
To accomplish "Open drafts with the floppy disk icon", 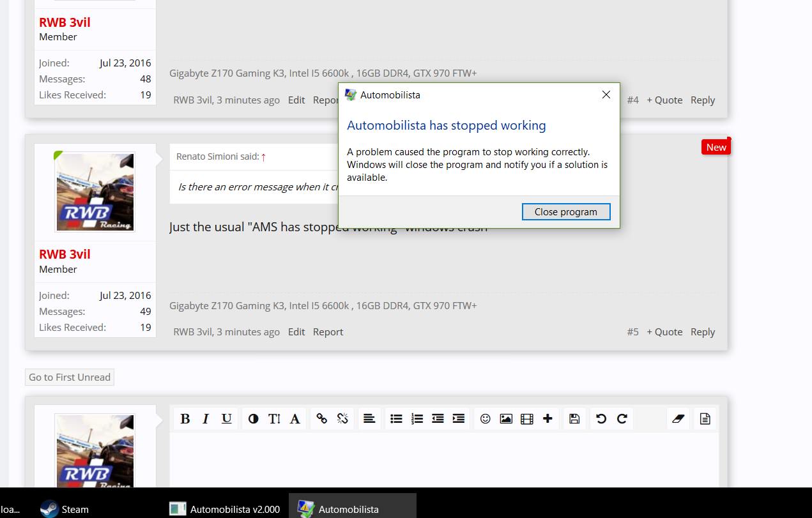I will click(574, 418).
